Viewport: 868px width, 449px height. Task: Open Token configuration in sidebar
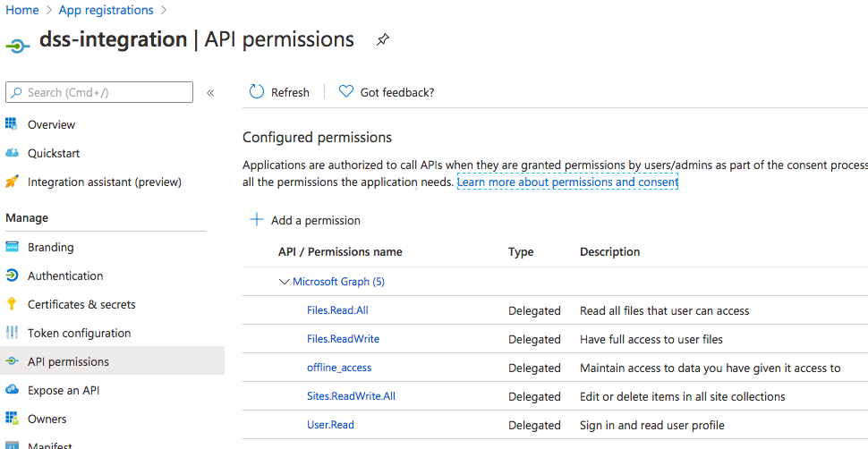pos(79,333)
